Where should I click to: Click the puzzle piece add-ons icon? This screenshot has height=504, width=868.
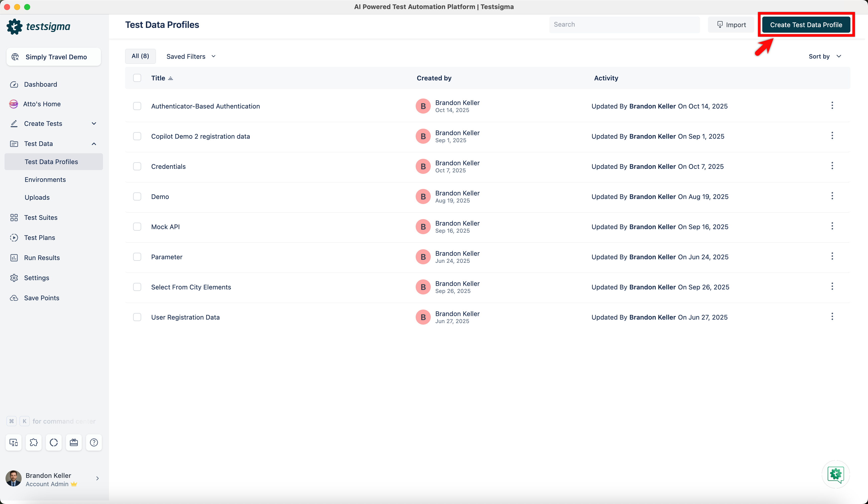tap(33, 442)
